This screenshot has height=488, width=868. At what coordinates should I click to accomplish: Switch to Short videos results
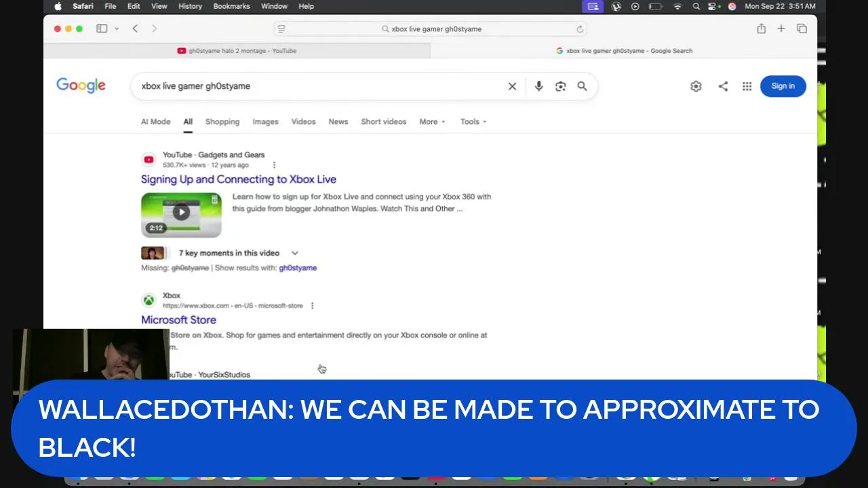(x=383, y=121)
